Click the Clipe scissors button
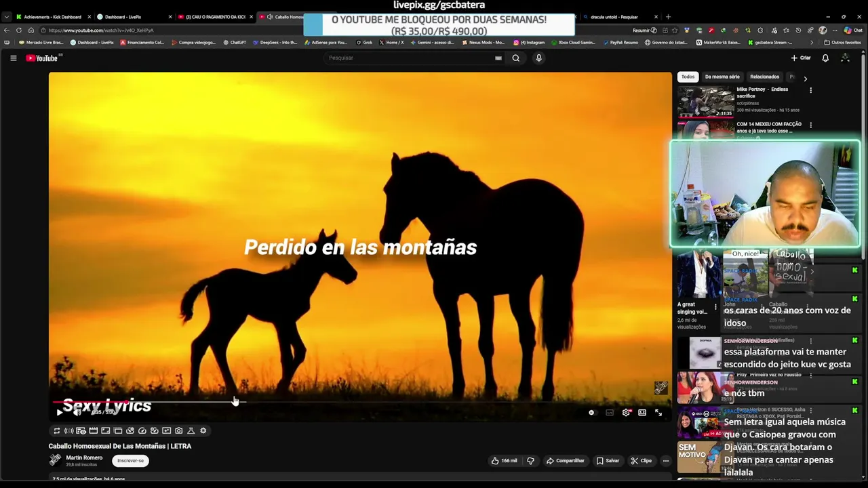 [641, 461]
